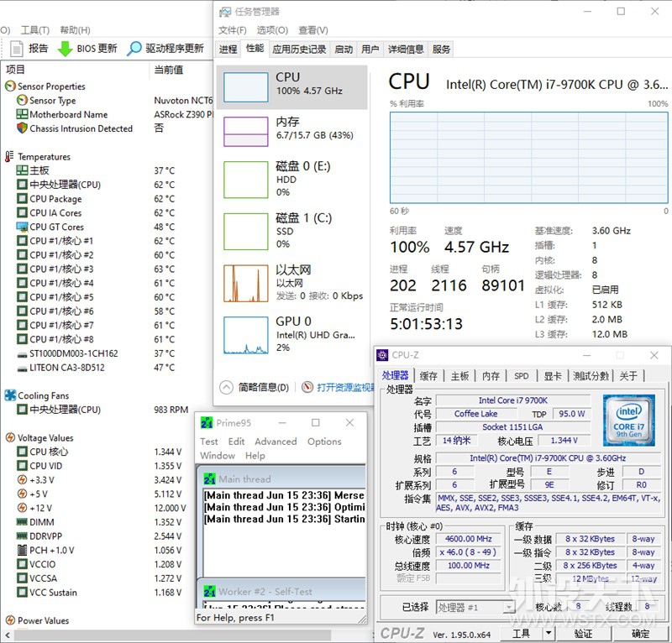
Task: Open the Prime95 Help menu
Action: (255, 455)
